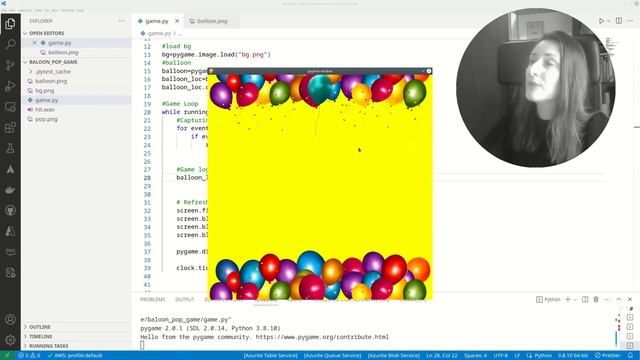
Task: Click AWS profile:default in status bar
Action: 75,356
